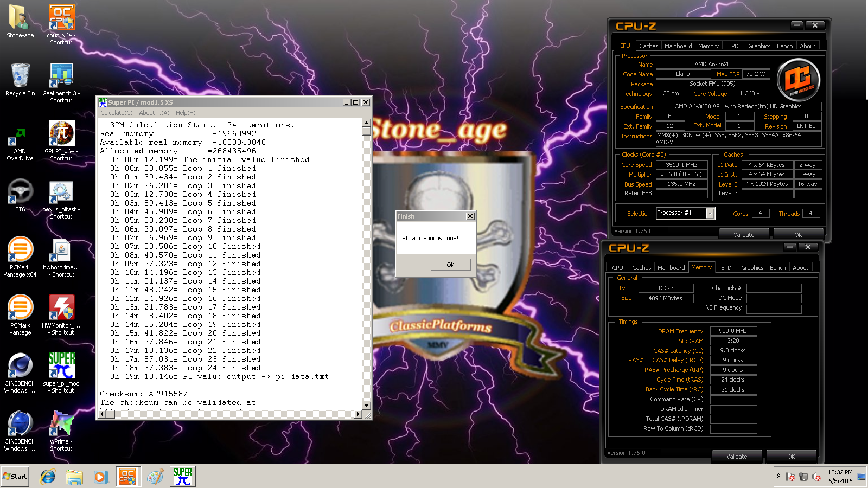
Task: Select the Caches tab in the upper CPU-Z window
Action: [648, 46]
